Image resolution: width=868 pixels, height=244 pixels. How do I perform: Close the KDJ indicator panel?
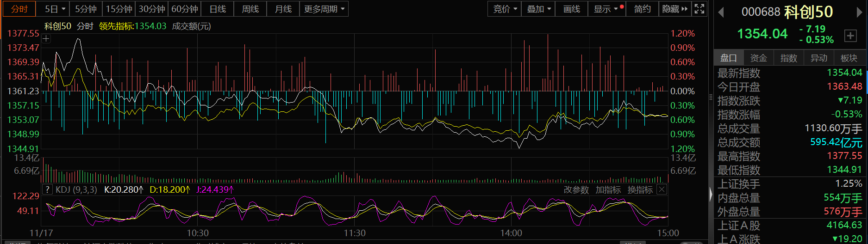click(662, 189)
